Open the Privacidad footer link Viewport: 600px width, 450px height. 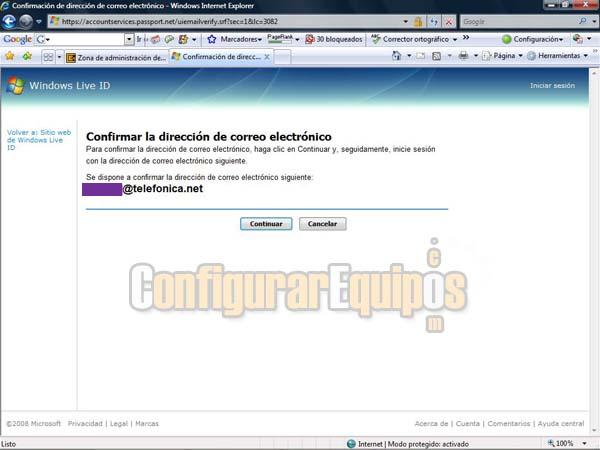click(85, 424)
